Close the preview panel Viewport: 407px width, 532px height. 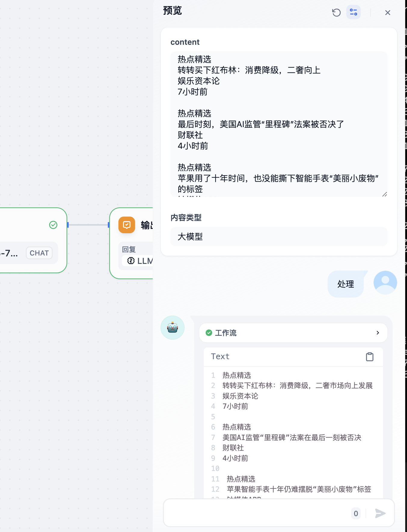click(388, 13)
